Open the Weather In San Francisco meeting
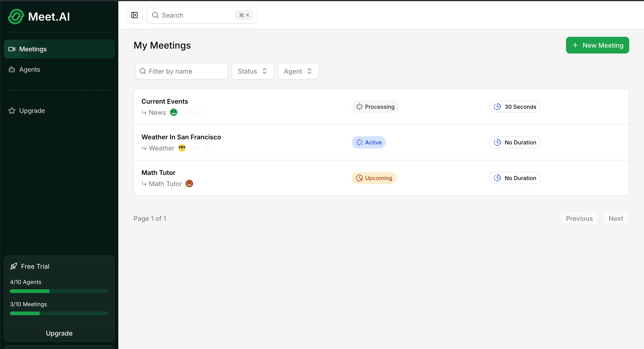This screenshot has height=349, width=644. tap(181, 137)
